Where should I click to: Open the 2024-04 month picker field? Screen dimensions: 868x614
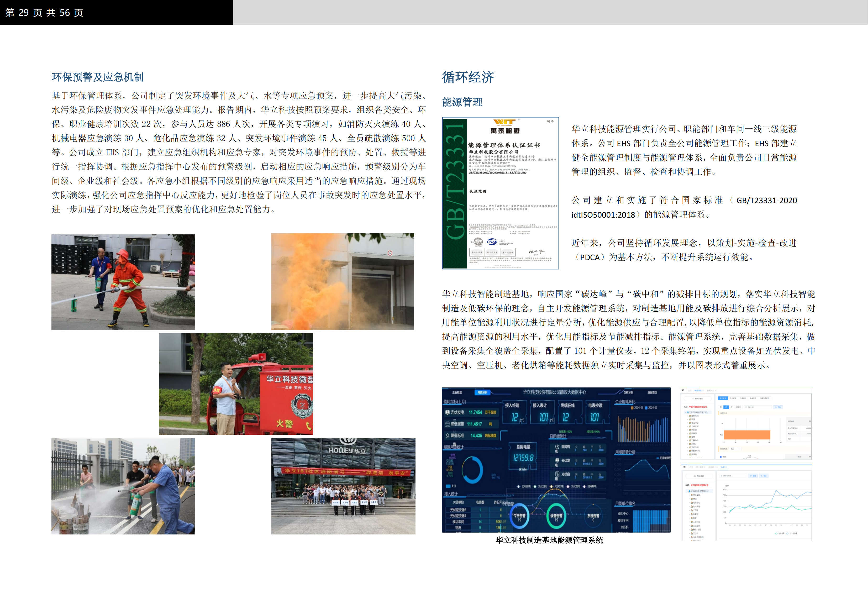click(x=757, y=407)
